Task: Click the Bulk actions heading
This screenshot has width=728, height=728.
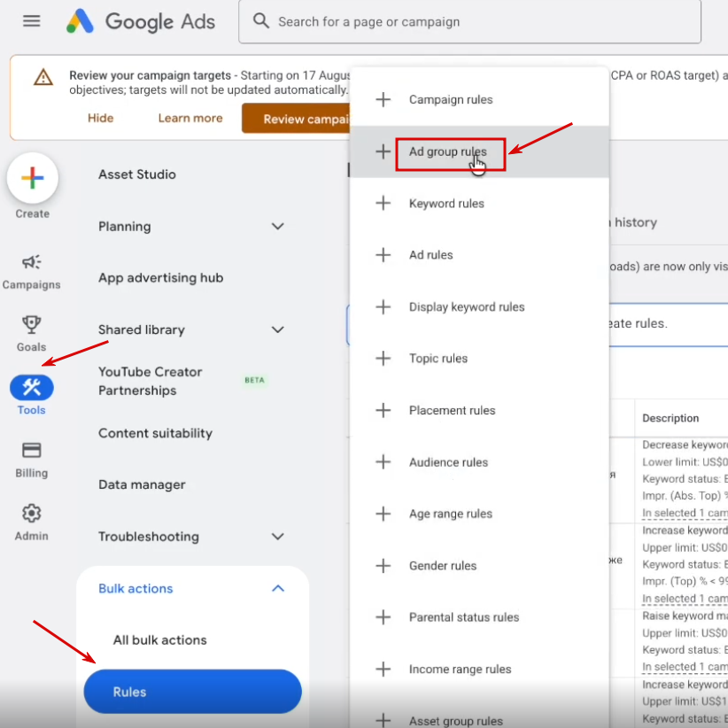Action: pyautogui.click(x=136, y=589)
